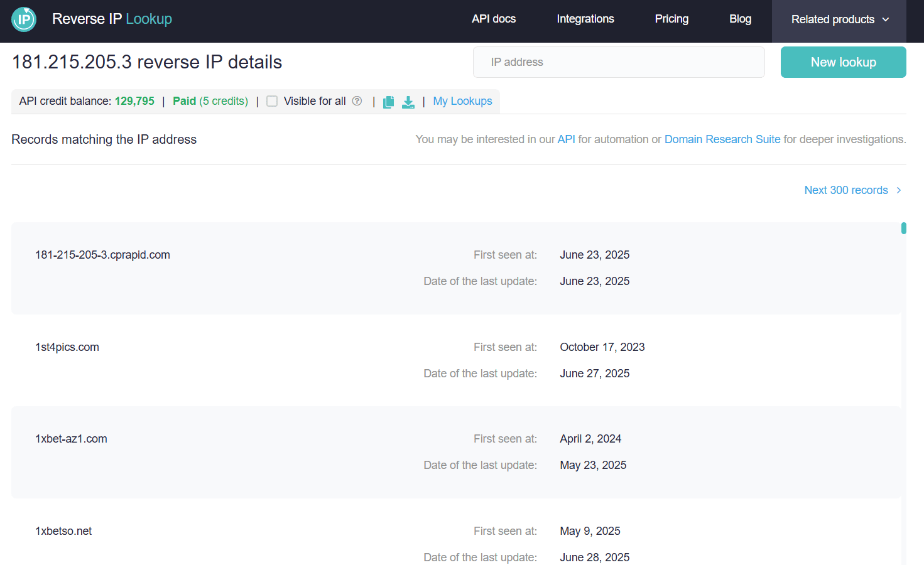
Task: Click the IP address input field
Action: point(619,62)
